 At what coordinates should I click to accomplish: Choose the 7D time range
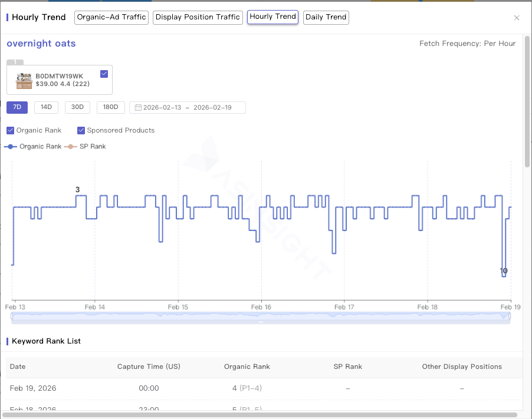pyautogui.click(x=17, y=107)
